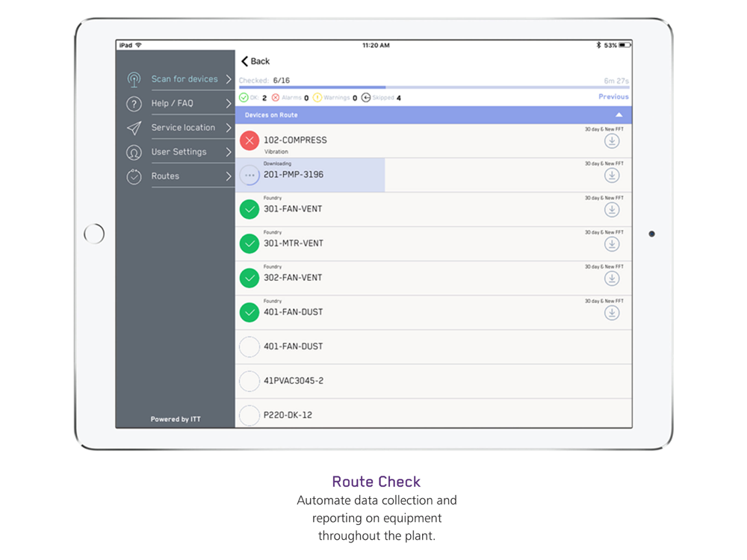
Task: Tap the Previous link
Action: 613,96
